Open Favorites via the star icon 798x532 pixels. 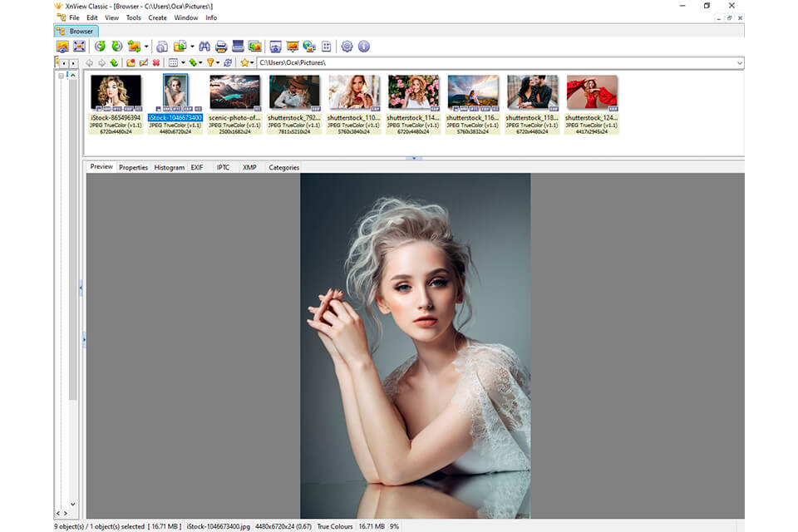pyautogui.click(x=244, y=62)
